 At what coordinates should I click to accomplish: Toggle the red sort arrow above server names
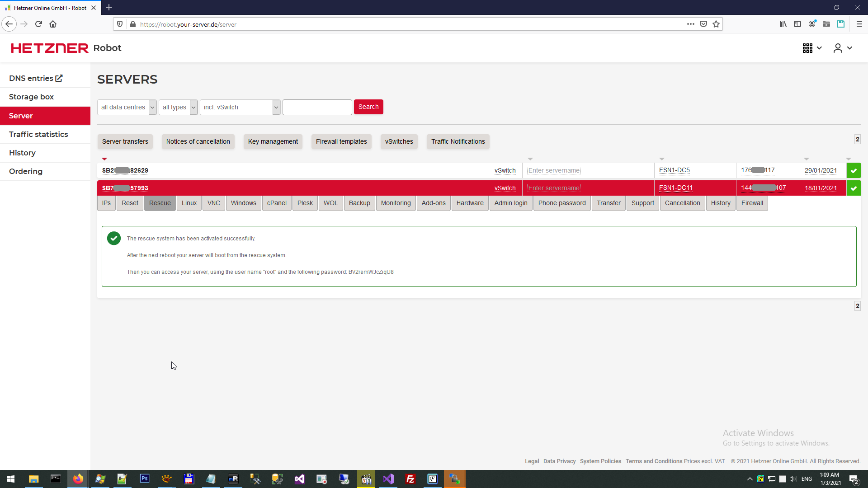pyautogui.click(x=104, y=159)
